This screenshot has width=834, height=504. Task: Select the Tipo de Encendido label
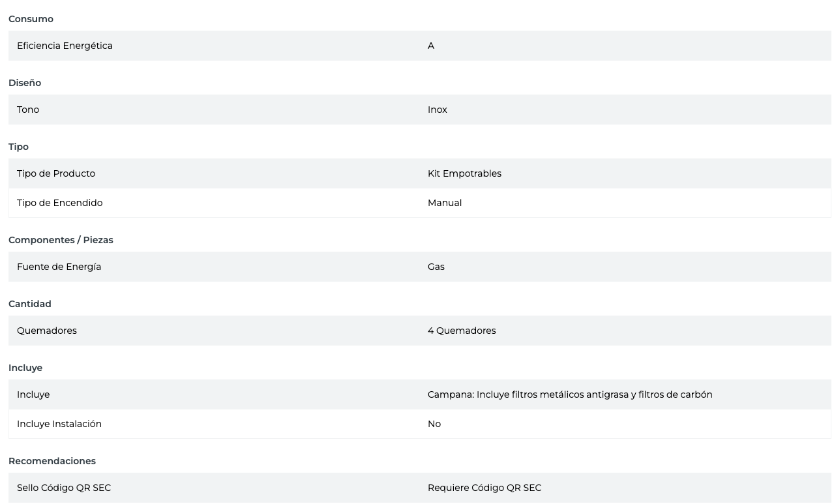pyautogui.click(x=60, y=203)
